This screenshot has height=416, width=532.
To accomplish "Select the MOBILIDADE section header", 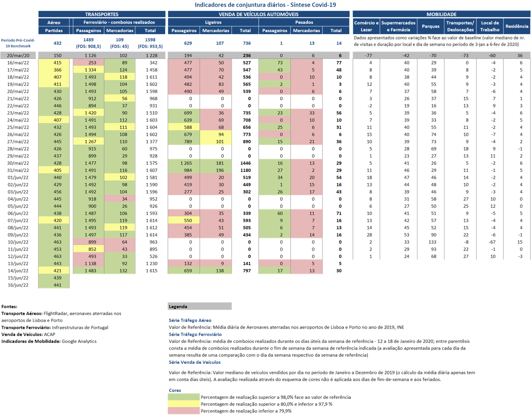I will click(442, 14).
